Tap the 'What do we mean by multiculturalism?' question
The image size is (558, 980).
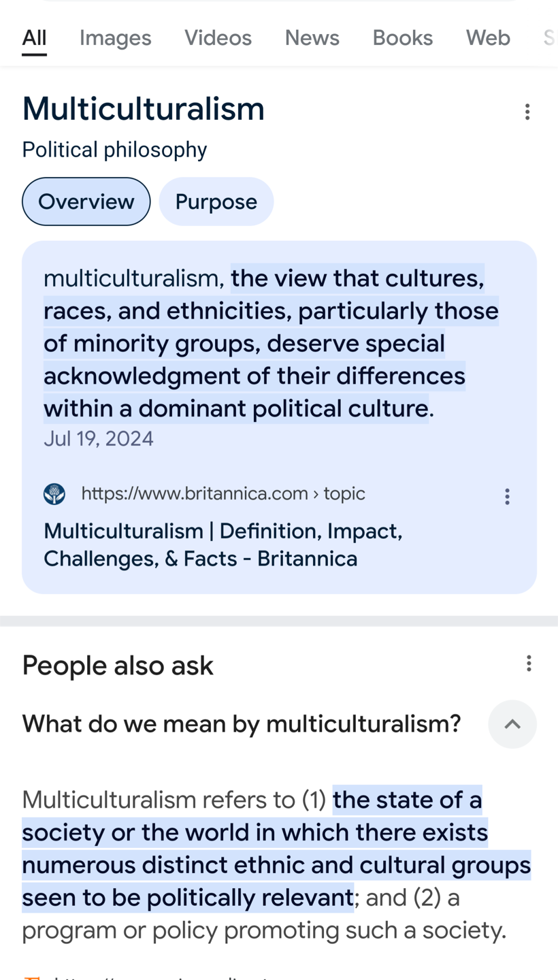242,723
